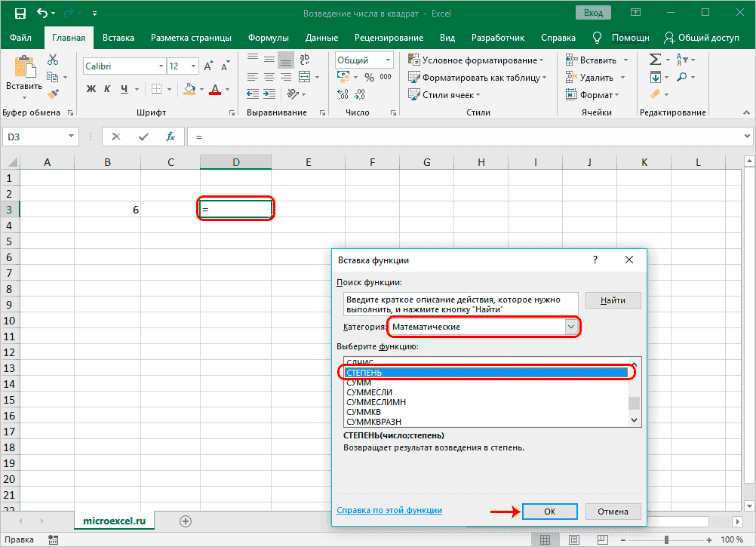Click the Cut scissors icon

pyautogui.click(x=53, y=60)
